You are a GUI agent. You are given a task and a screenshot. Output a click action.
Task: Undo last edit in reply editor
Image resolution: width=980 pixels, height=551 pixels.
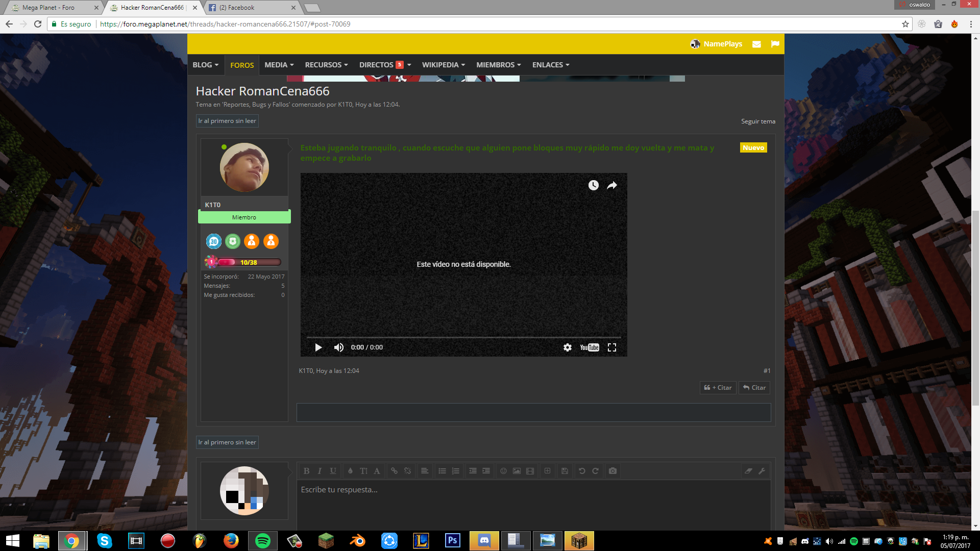(582, 471)
